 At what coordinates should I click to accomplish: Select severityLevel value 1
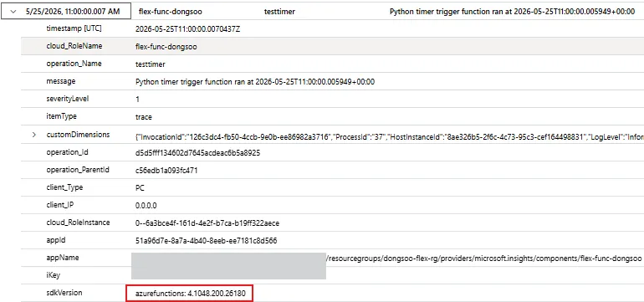137,100
